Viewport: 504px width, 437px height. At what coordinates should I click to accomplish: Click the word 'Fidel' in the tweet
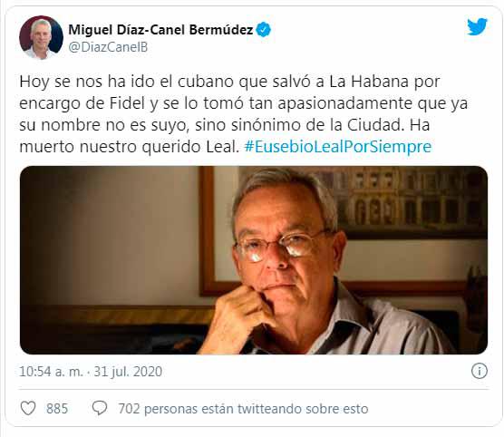click(x=127, y=103)
